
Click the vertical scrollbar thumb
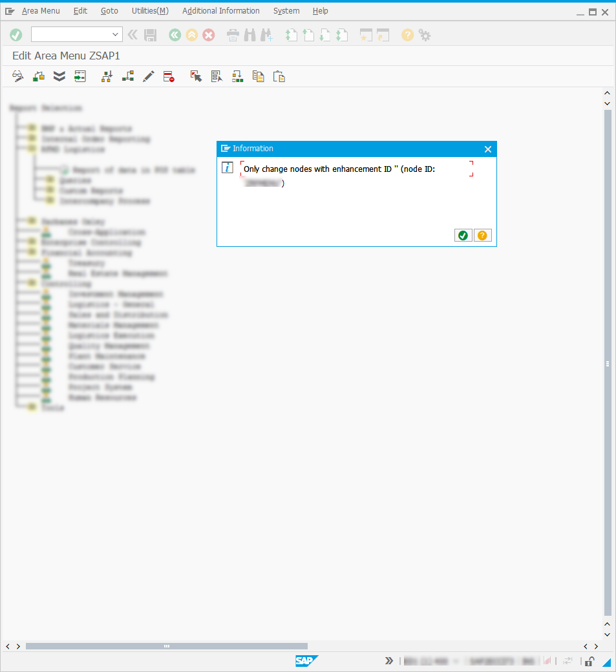(x=608, y=363)
